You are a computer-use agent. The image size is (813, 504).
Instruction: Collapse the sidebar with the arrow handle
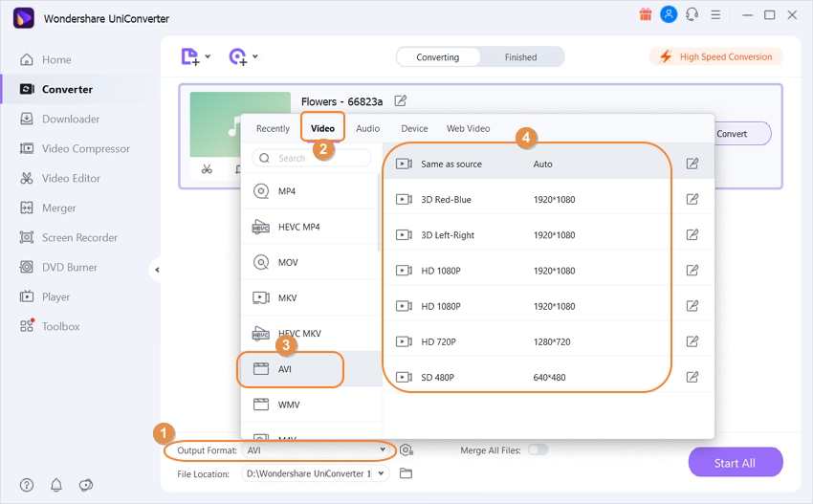[x=157, y=270]
